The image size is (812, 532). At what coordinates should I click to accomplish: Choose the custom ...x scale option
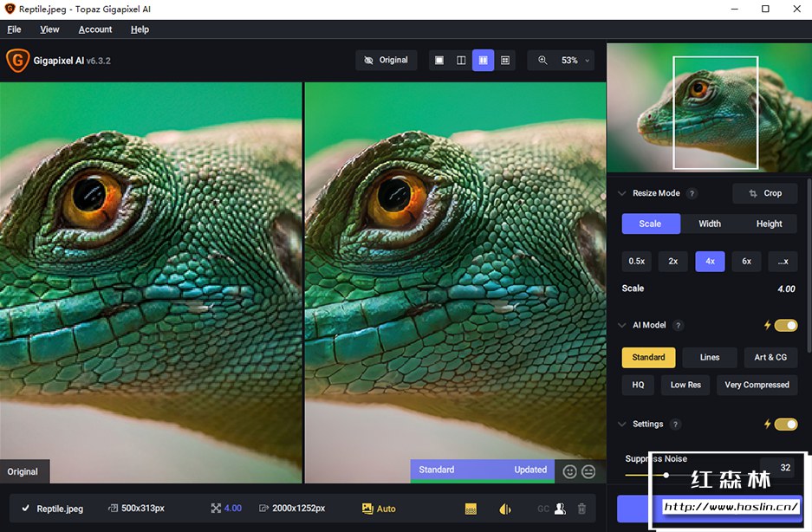(x=783, y=261)
